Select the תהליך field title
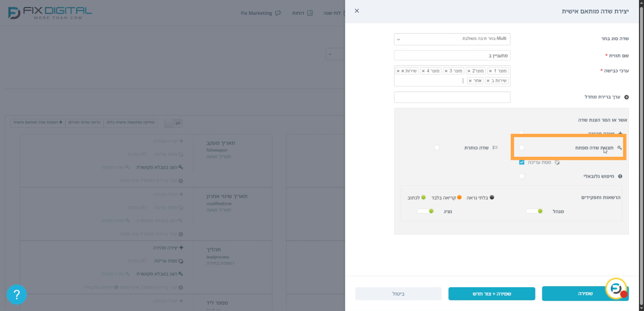Image resolution: width=644 pixels, height=311 pixels. point(213,250)
